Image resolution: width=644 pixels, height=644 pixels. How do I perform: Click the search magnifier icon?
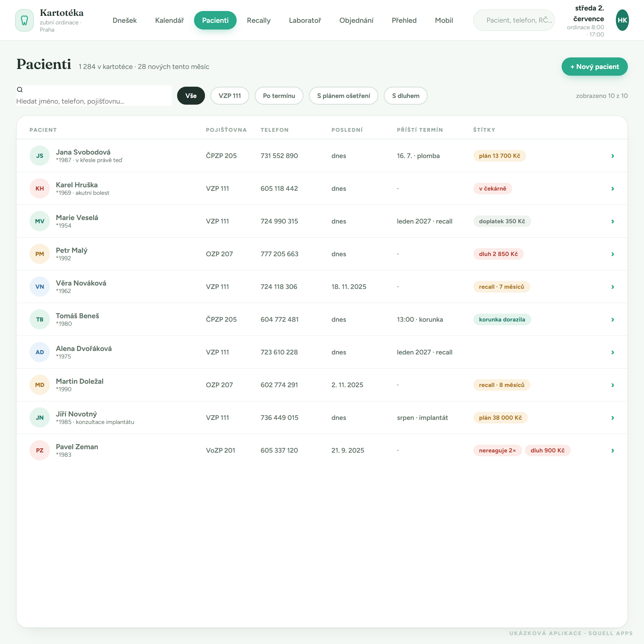20,89
